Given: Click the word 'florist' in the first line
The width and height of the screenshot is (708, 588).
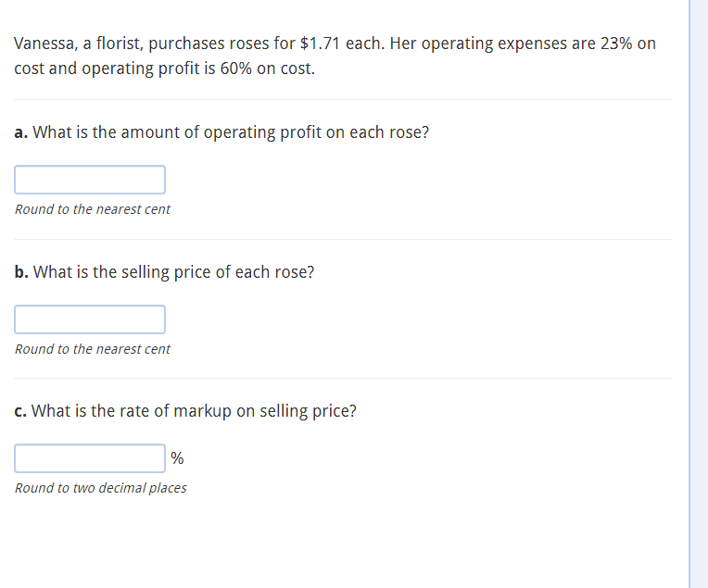Looking at the screenshot, I should [120, 44].
